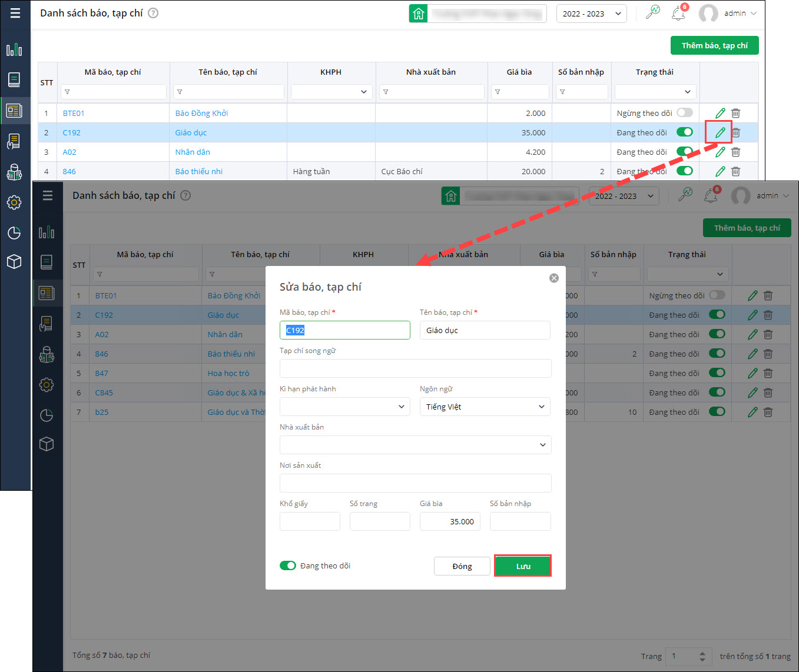Expand the Nhà xuất bản dropdown in the dialog
This screenshot has width=799, height=672.
416,445
